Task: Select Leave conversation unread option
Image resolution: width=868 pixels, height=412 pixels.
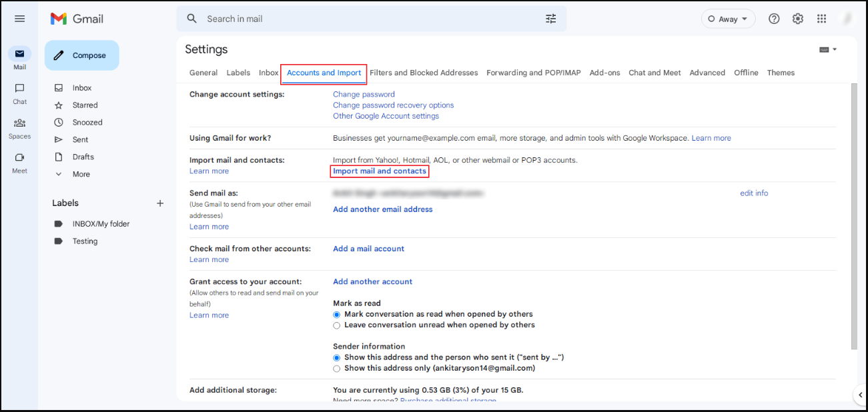Action: tap(337, 325)
